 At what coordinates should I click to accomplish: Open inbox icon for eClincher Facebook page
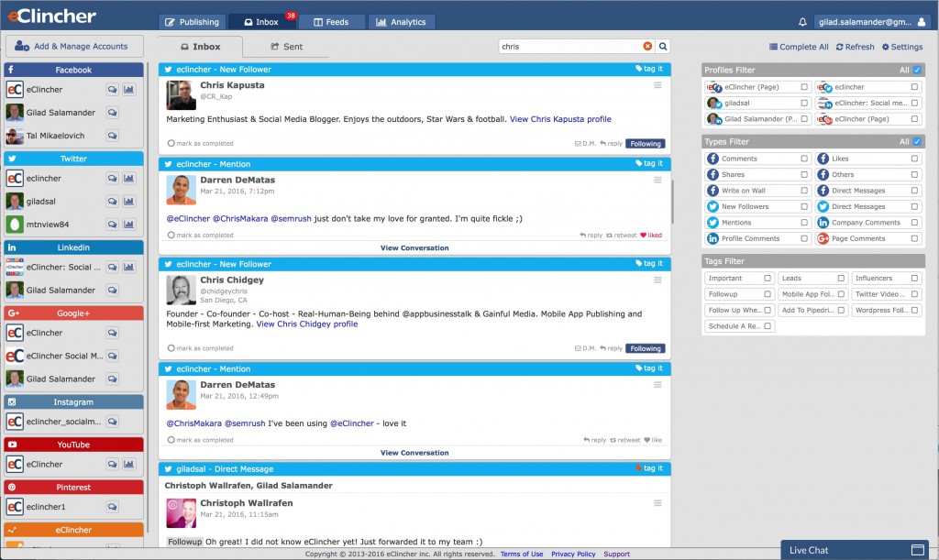click(x=112, y=90)
